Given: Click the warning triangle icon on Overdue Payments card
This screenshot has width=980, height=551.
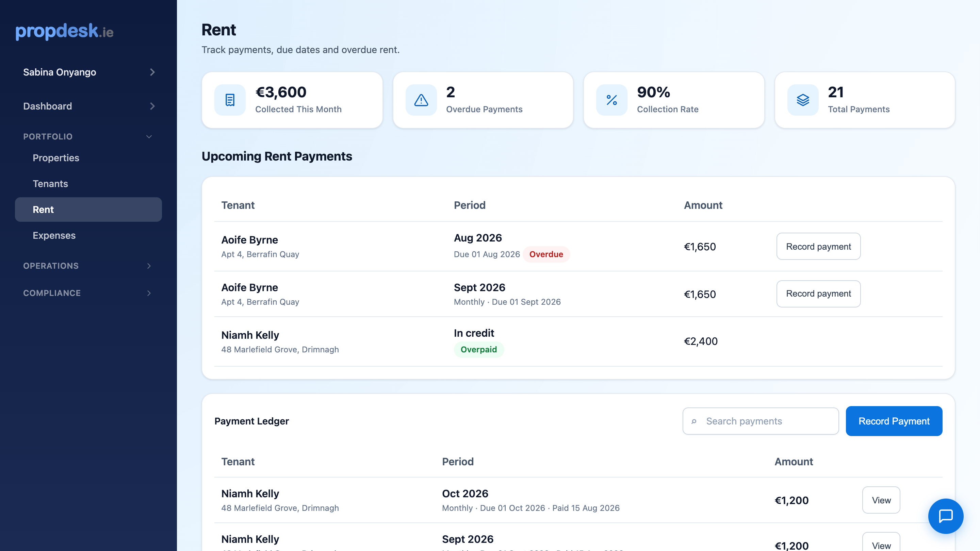Looking at the screenshot, I should click(x=421, y=100).
